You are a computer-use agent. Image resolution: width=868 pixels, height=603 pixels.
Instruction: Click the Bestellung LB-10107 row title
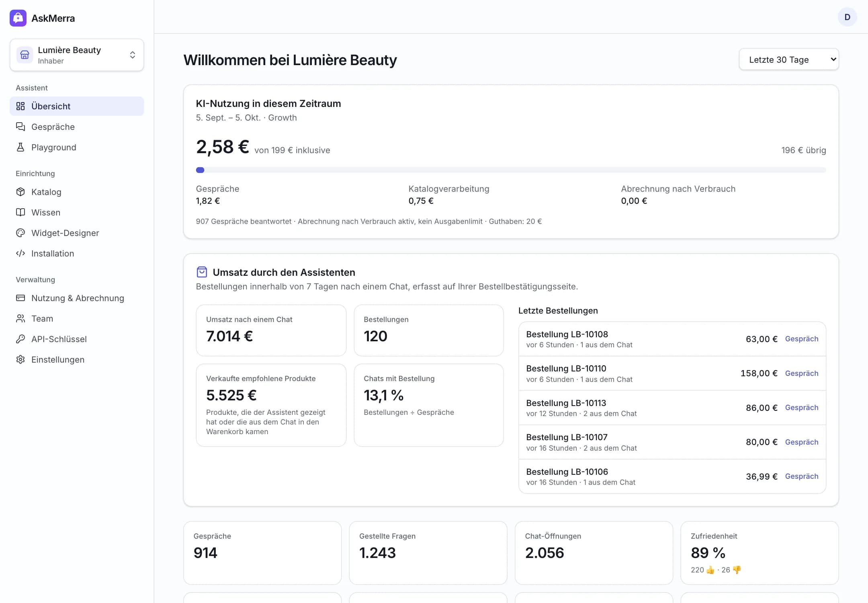[x=567, y=437]
